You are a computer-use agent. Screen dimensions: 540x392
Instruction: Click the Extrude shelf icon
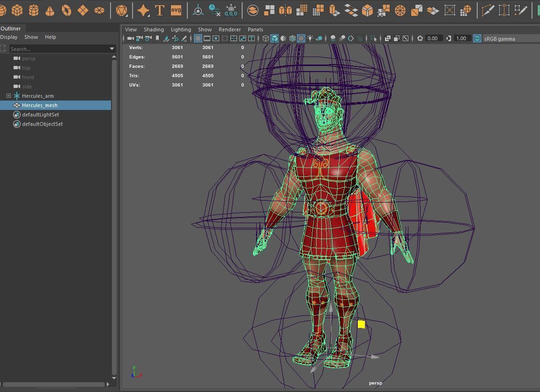click(x=334, y=11)
